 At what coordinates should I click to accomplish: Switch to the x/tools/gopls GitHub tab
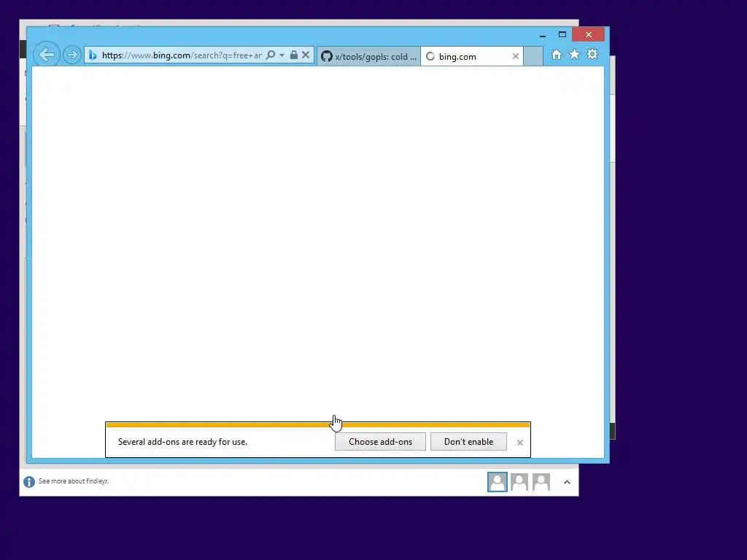(368, 56)
